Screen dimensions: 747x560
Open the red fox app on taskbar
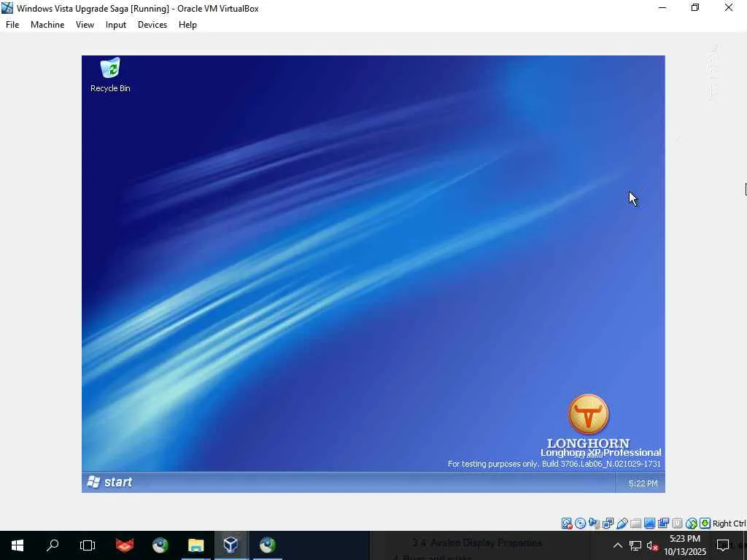(x=125, y=545)
